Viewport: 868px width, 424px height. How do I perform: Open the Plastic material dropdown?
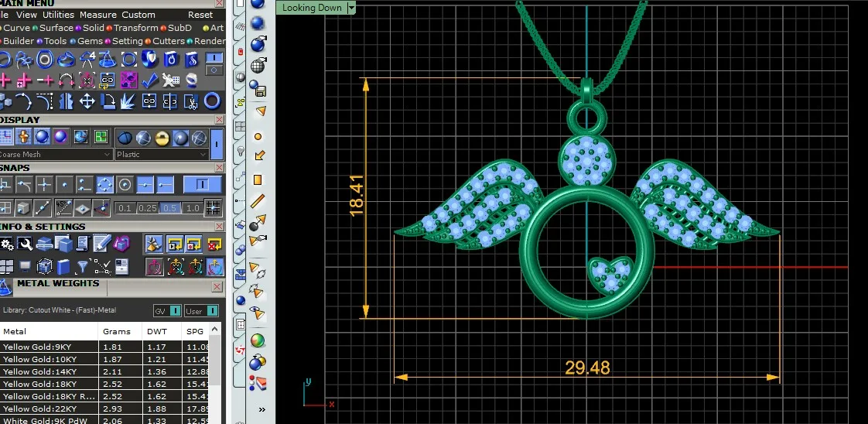click(x=162, y=155)
